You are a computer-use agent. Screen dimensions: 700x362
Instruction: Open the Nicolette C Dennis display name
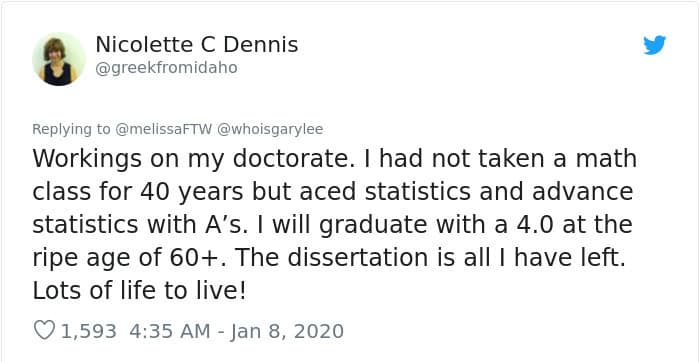click(x=196, y=45)
